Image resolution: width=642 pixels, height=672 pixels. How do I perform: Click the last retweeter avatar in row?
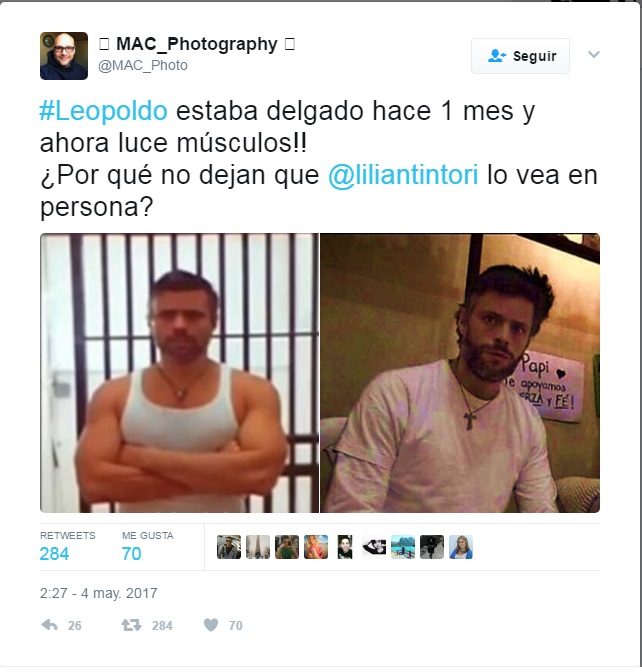click(x=461, y=547)
